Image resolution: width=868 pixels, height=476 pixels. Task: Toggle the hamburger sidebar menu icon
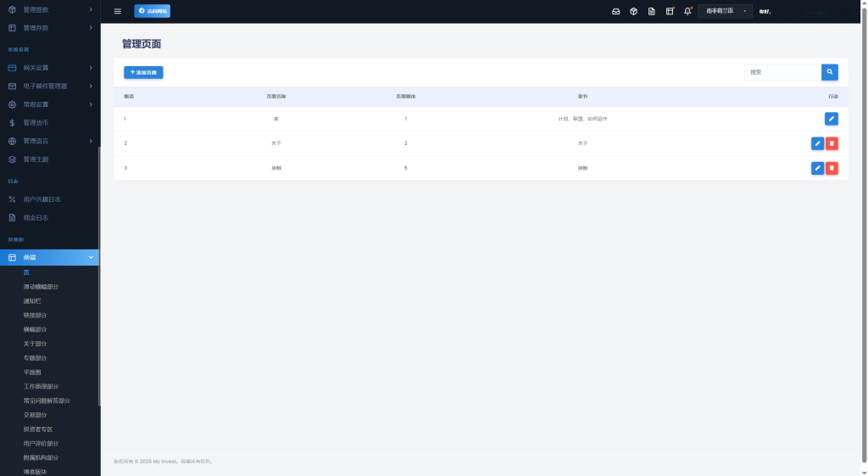click(x=117, y=11)
